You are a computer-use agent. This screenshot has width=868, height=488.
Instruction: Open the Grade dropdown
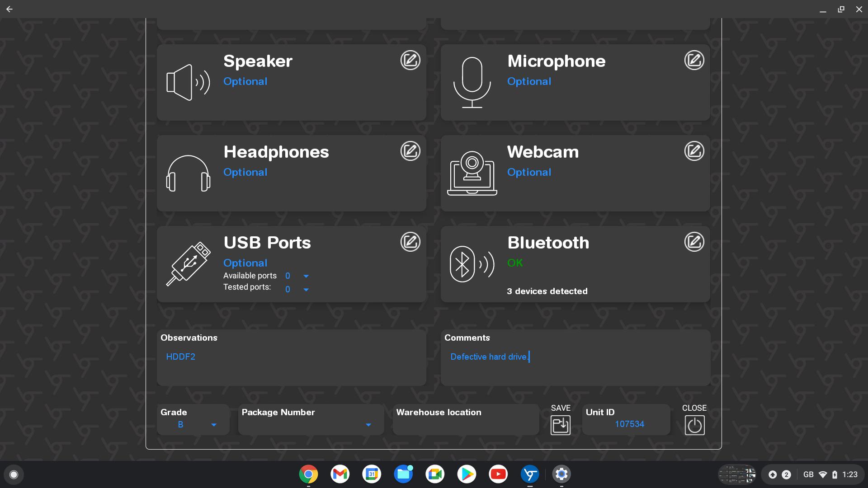coord(213,425)
